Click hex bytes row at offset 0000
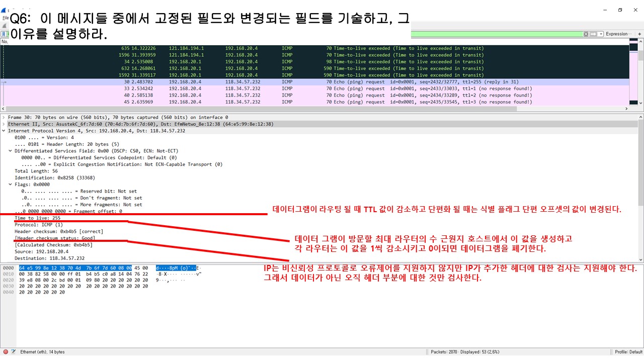This screenshot has width=644, height=362. coord(84,268)
